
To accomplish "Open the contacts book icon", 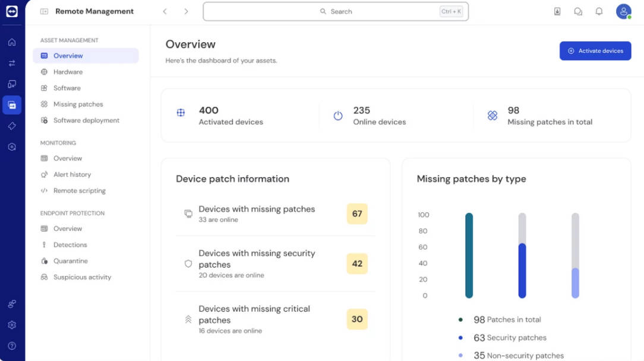I will point(557,11).
